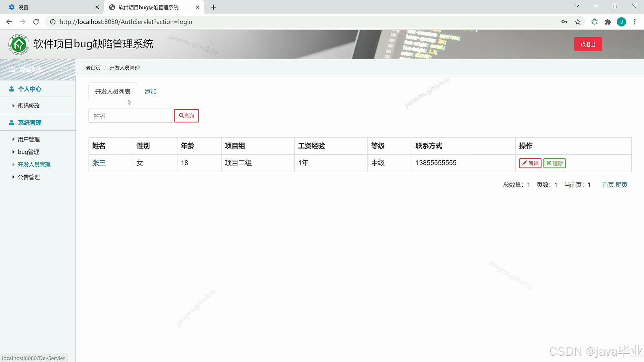Open 用户管理 in the sidebar
This screenshot has width=644, height=362.
[29, 139]
